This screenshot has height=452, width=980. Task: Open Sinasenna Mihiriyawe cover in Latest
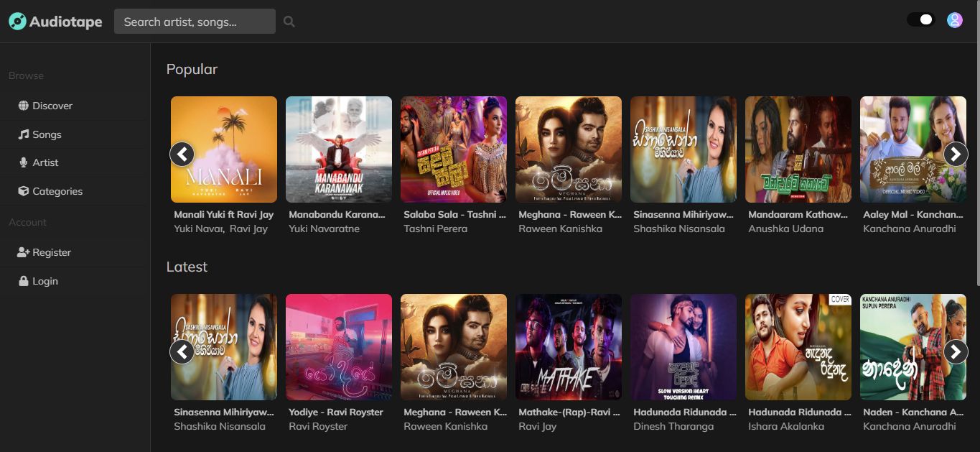(224, 347)
